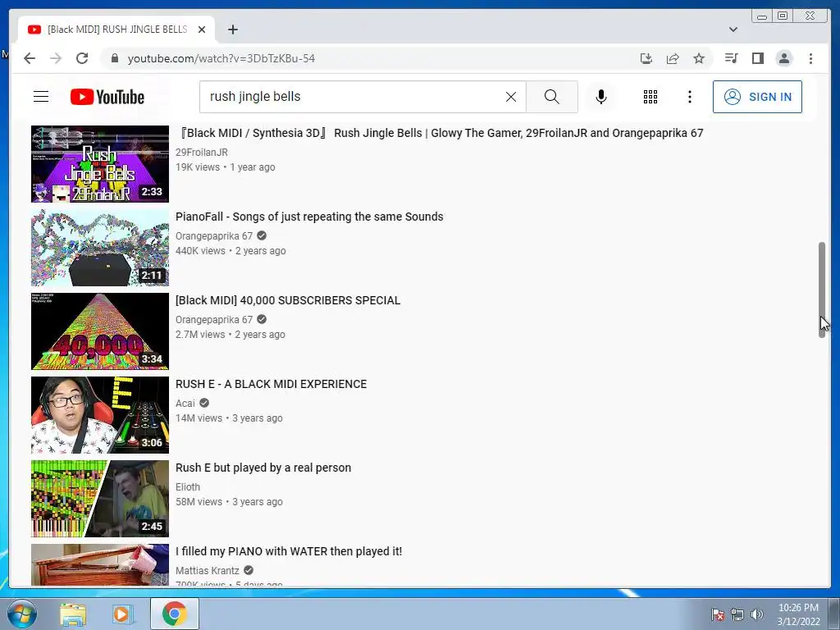Screen dimensions: 840x630
Task: Click the YouTube logo
Action: pyautogui.click(x=107, y=97)
